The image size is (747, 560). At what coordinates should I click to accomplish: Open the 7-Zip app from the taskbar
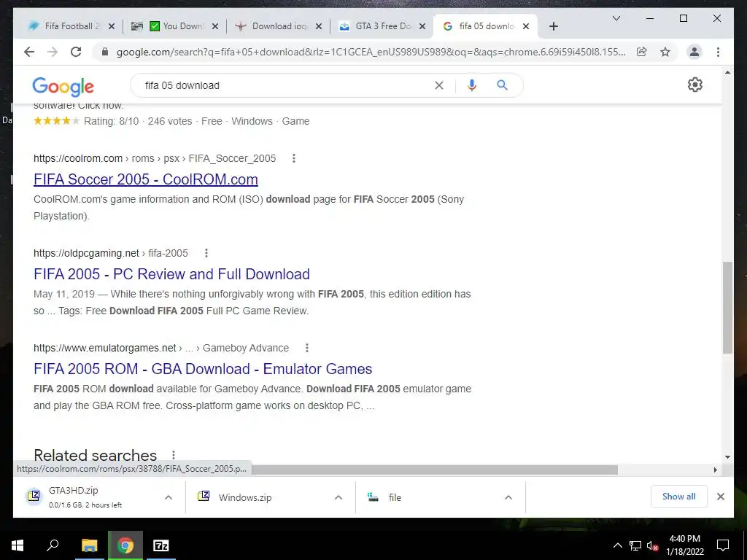[x=161, y=545]
